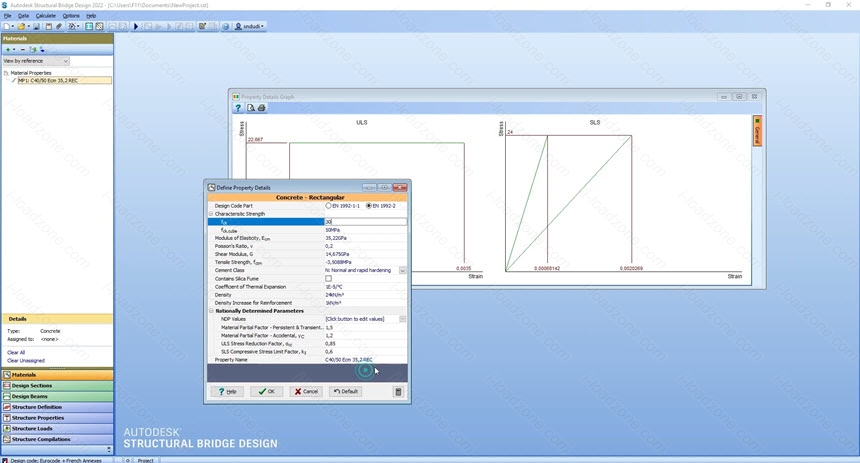Screen dimensions: 860x463
Task: Click the globe web icon in toolbar
Action: click(x=225, y=26)
